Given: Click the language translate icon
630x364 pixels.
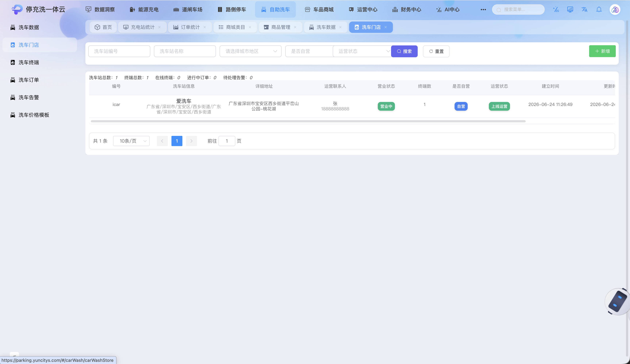Looking at the screenshot, I should pos(584,9).
